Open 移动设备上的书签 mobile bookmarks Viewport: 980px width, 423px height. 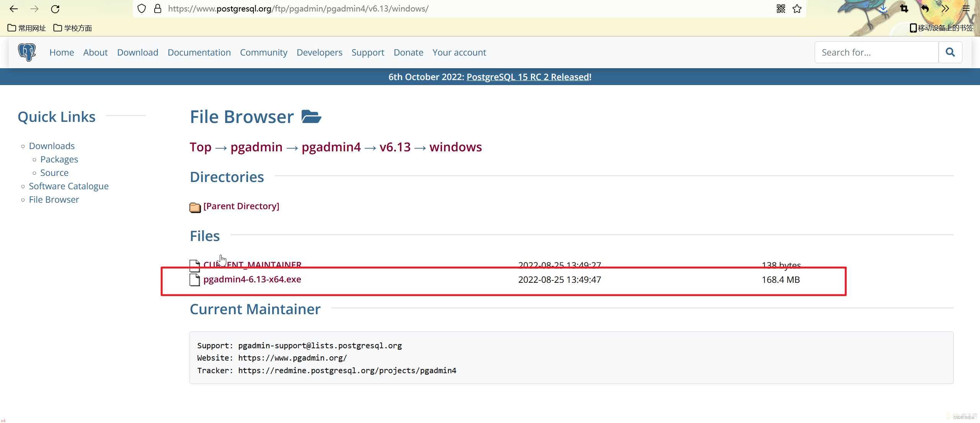[x=941, y=28]
